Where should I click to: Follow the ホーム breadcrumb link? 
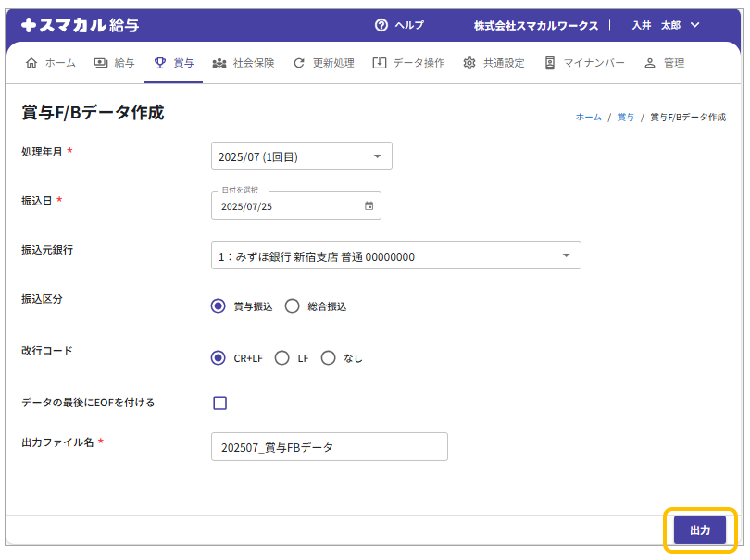coord(588,118)
